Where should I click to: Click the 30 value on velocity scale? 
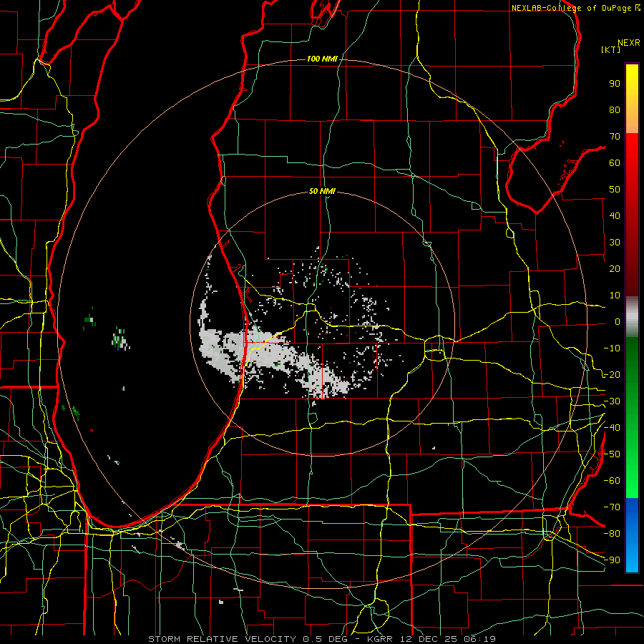pyautogui.click(x=615, y=243)
